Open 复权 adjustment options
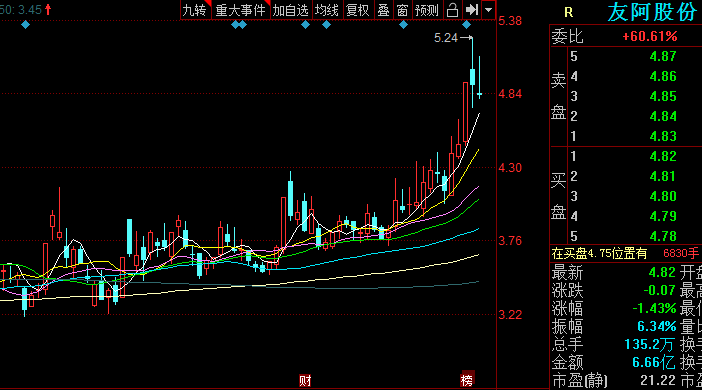Screen dimensions: 702x390 [358, 10]
